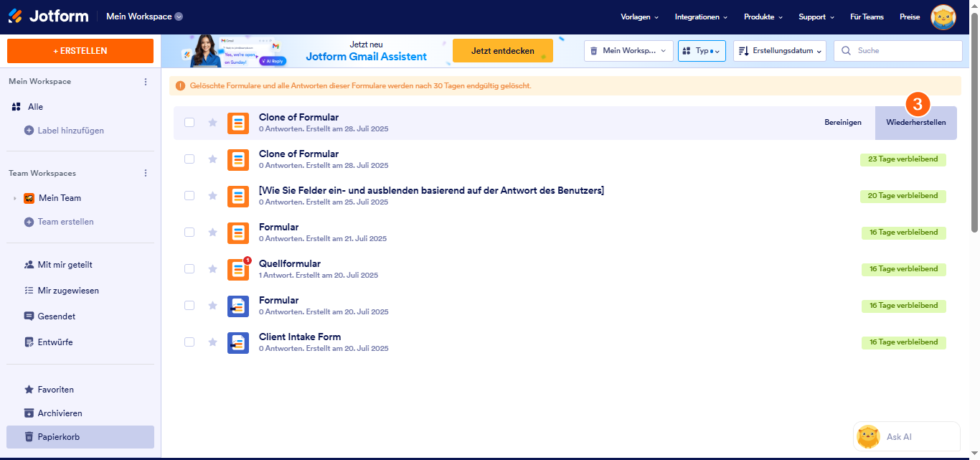980x460 pixels.
Task: Open Team Workspaces kebab menu
Action: point(146,173)
